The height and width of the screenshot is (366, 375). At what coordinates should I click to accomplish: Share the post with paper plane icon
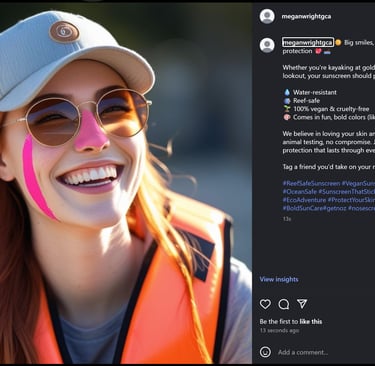click(302, 304)
